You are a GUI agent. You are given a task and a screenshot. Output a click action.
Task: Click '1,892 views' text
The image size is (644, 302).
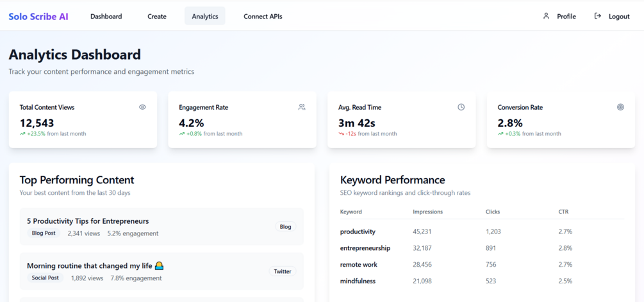point(87,278)
